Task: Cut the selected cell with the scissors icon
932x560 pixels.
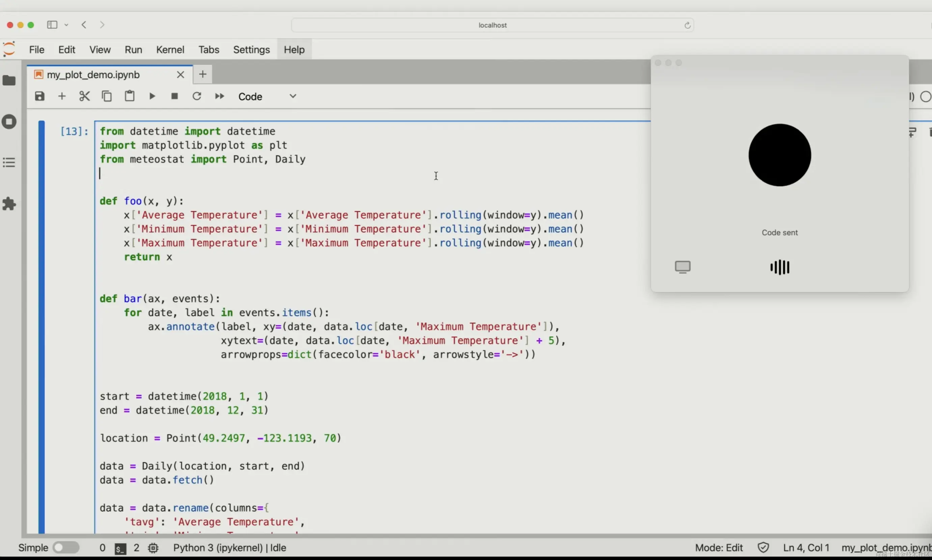Action: tap(85, 96)
